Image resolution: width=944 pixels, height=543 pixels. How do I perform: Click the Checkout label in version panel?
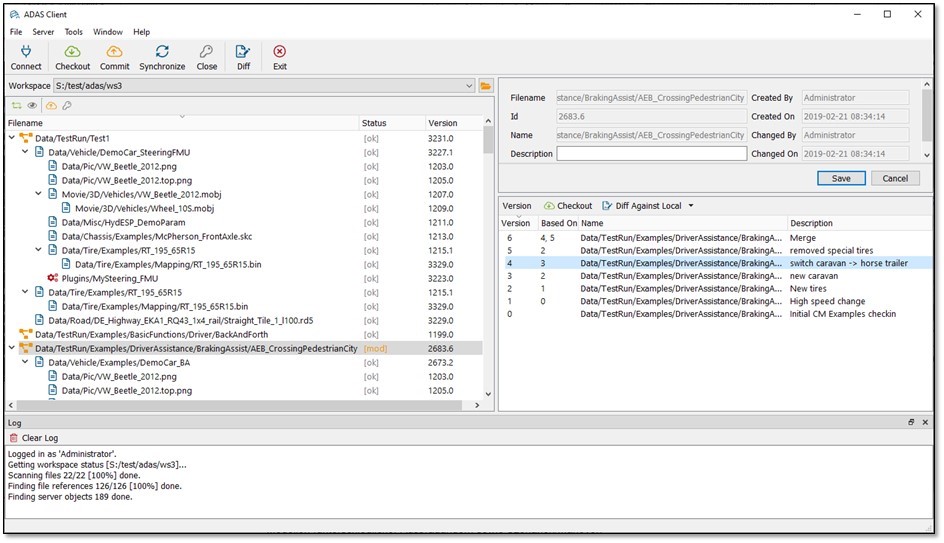(574, 206)
